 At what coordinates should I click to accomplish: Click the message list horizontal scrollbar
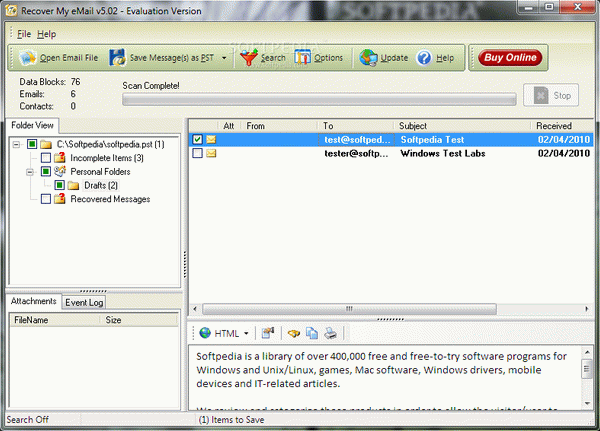click(x=390, y=309)
